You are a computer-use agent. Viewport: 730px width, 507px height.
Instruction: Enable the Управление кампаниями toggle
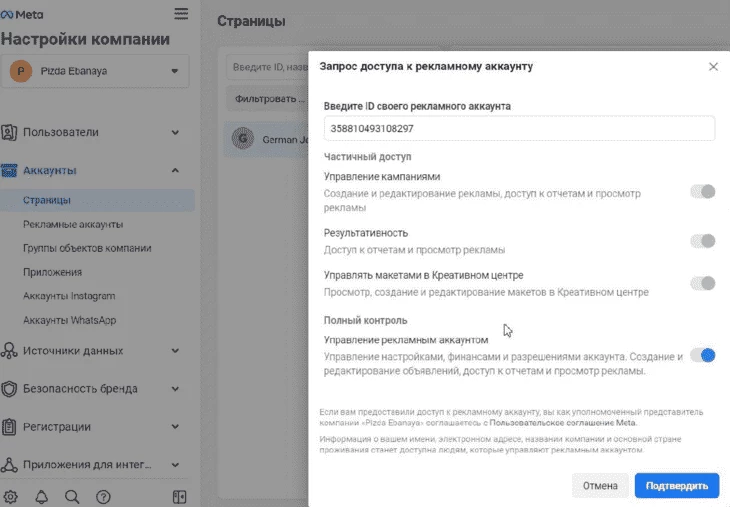[703, 191]
